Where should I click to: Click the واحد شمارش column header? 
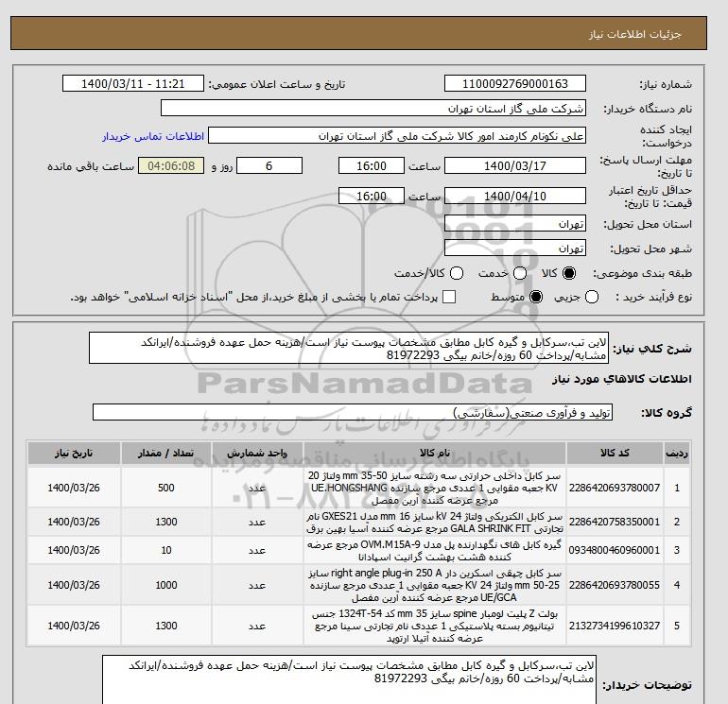[x=257, y=453]
